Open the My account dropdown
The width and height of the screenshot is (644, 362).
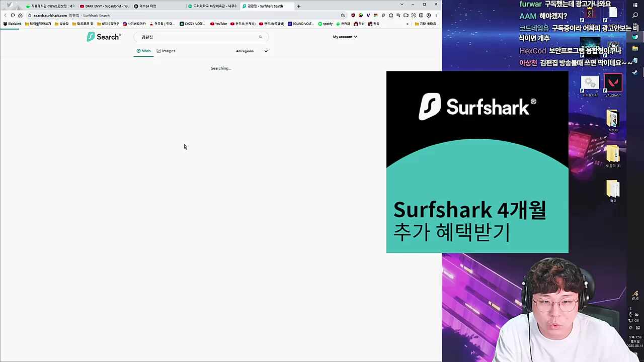(x=345, y=37)
